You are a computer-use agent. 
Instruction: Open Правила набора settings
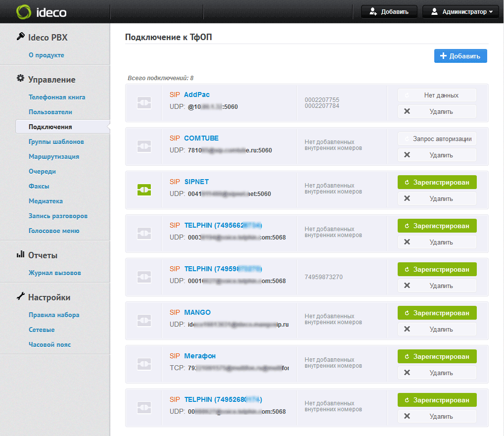(x=54, y=315)
